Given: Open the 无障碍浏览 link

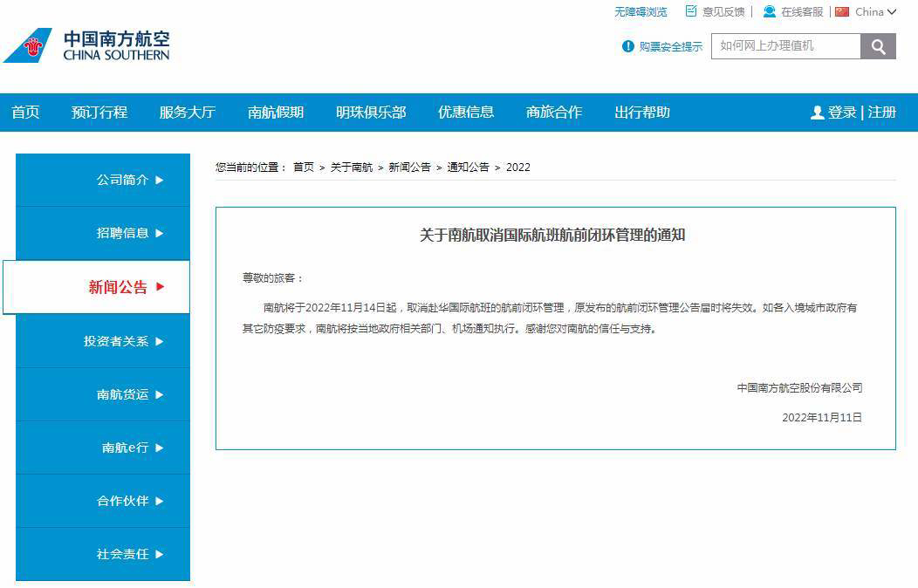Looking at the screenshot, I should (x=641, y=11).
